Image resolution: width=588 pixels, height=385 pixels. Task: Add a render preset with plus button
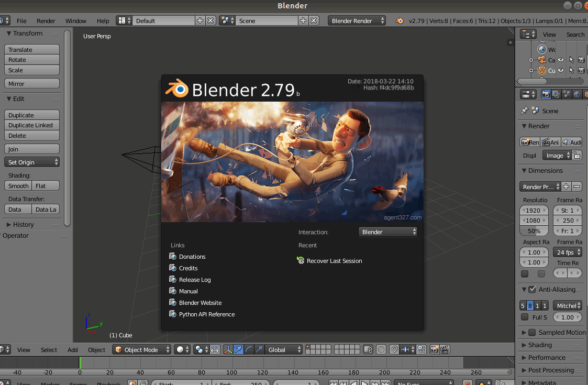[x=566, y=186]
